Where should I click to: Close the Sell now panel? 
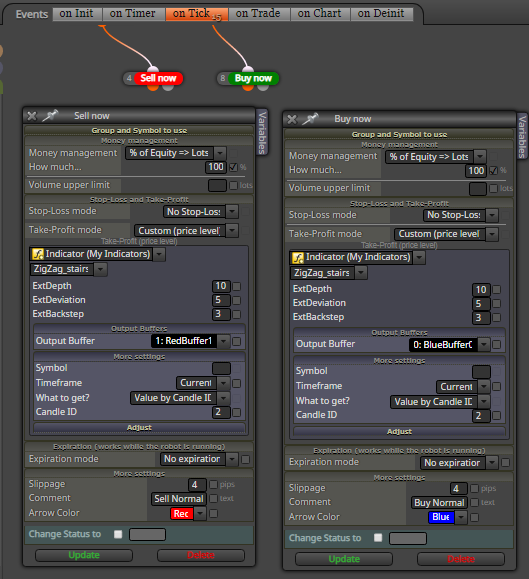coord(32,116)
